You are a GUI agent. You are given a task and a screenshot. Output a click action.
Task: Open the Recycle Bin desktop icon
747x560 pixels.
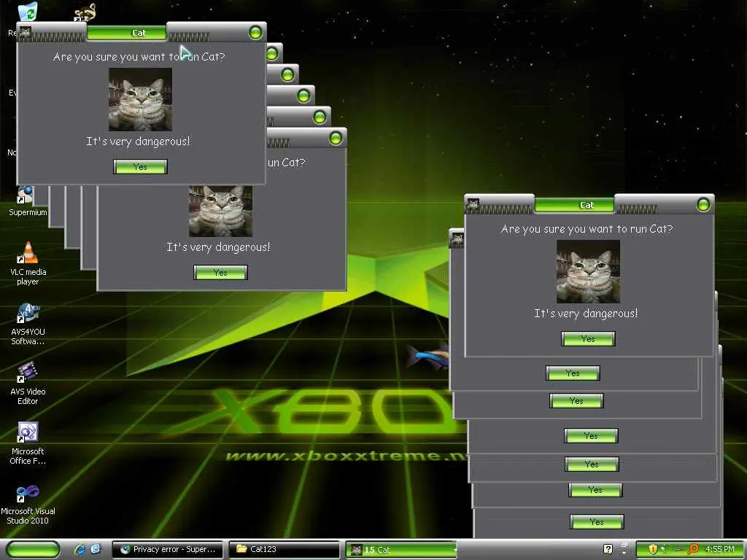coord(27,12)
